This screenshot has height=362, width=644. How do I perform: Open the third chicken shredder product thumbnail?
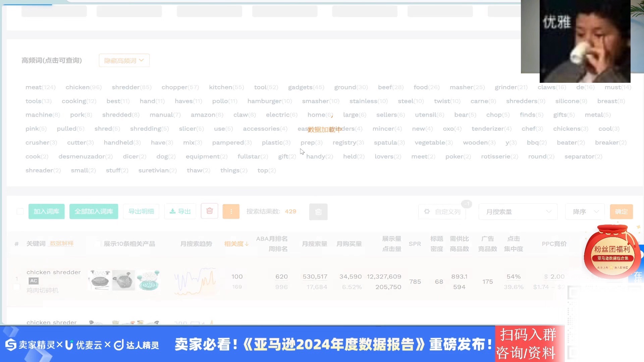[148, 280]
